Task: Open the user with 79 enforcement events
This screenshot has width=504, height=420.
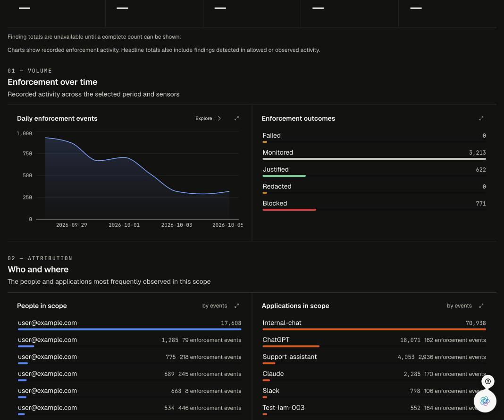Action: 129,342
